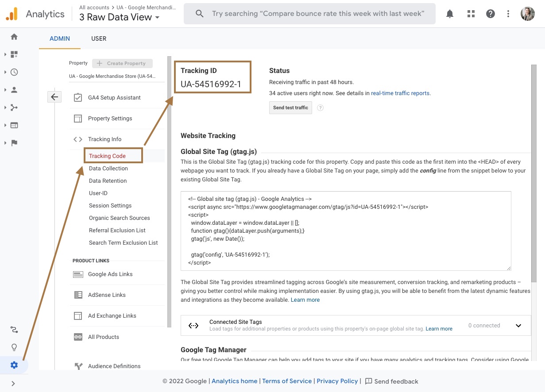Open the Google apps grid icon
This screenshot has height=392, width=545.
pos(471,14)
